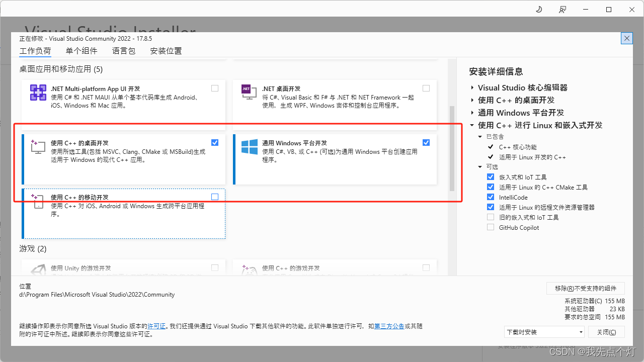
Task: Uncheck 使用 C++ 的桌面开发 workload
Action: [215, 142]
